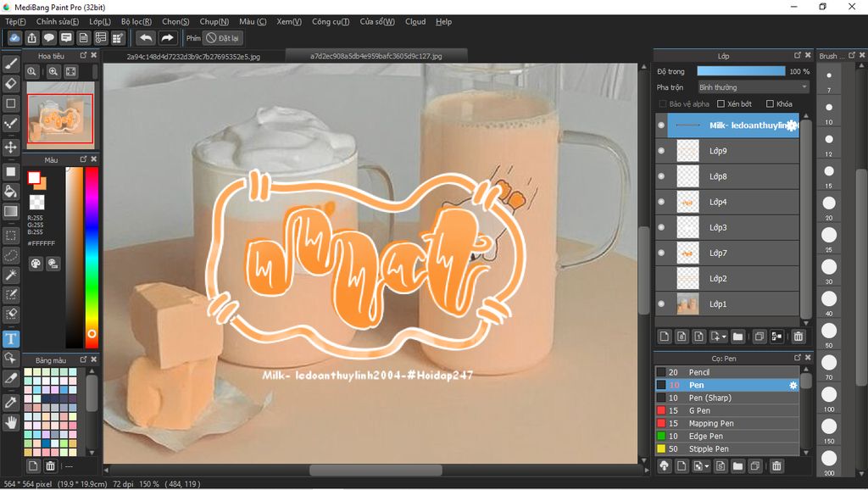Select the Hand tool
868x490 pixels.
10,423
